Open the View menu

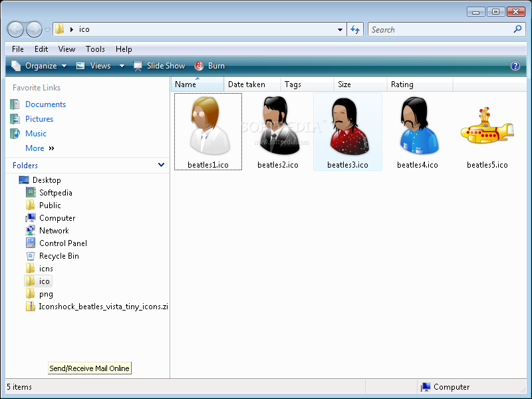point(66,49)
